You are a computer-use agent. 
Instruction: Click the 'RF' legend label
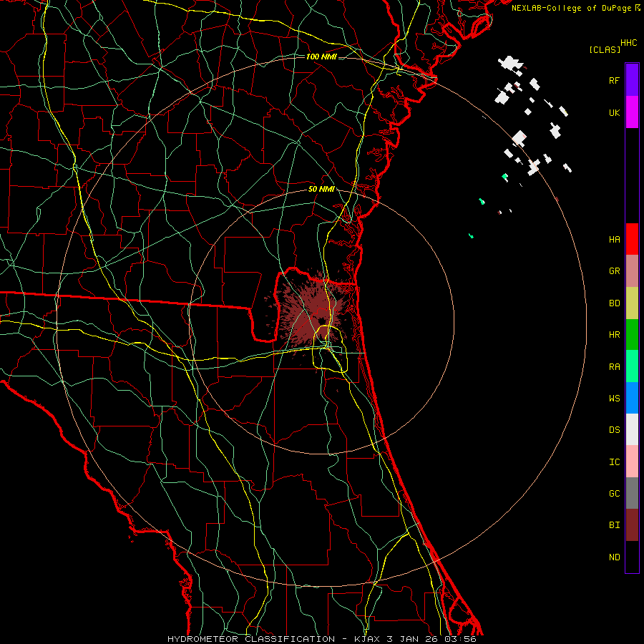click(x=614, y=80)
